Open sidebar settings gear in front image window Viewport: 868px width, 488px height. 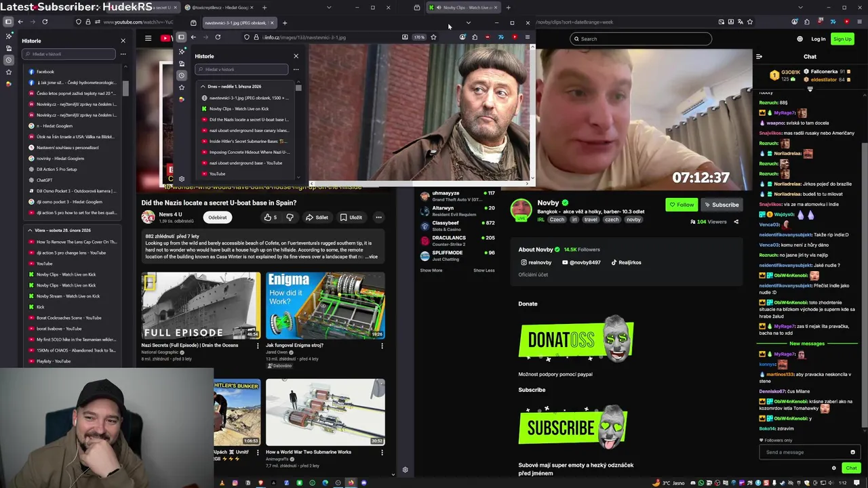pyautogui.click(x=182, y=179)
